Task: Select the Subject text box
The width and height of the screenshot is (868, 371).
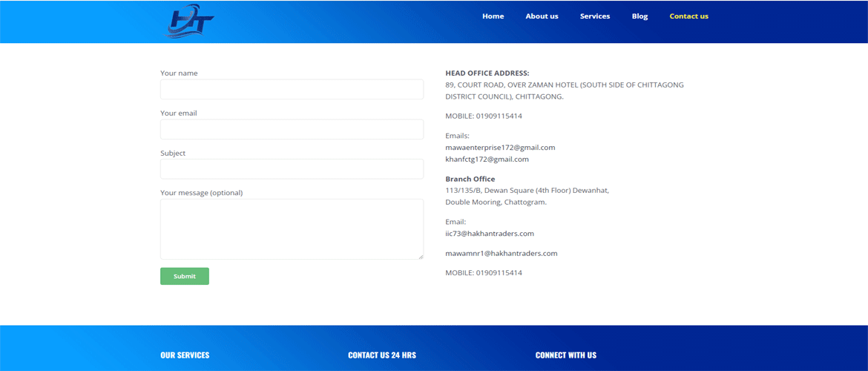Action: [292, 169]
